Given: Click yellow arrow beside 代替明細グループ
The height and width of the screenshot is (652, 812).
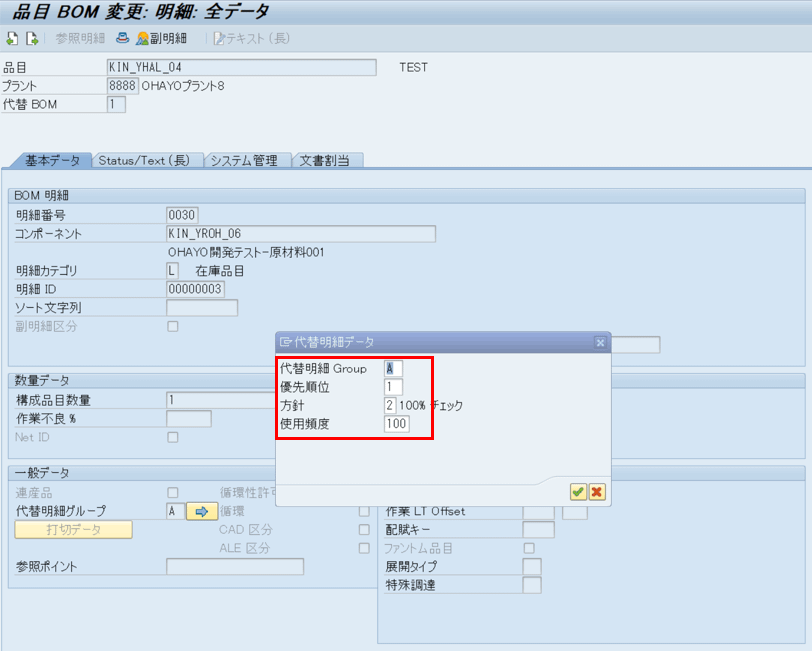Looking at the screenshot, I should point(200,512).
